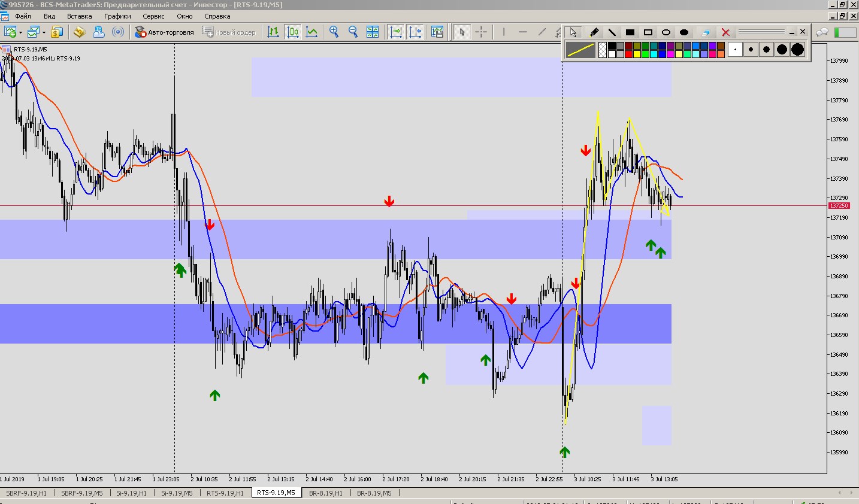
Task: Open the new chart dropdown arrow
Action: [20, 33]
